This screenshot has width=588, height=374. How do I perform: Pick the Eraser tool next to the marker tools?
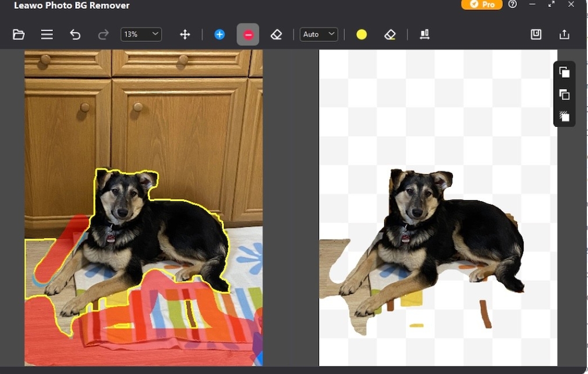(277, 34)
